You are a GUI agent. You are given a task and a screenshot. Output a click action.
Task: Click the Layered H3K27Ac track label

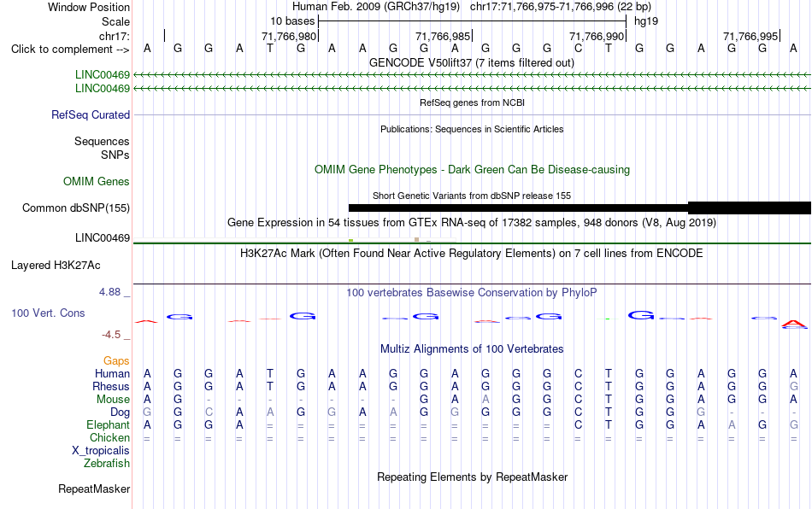(x=56, y=266)
